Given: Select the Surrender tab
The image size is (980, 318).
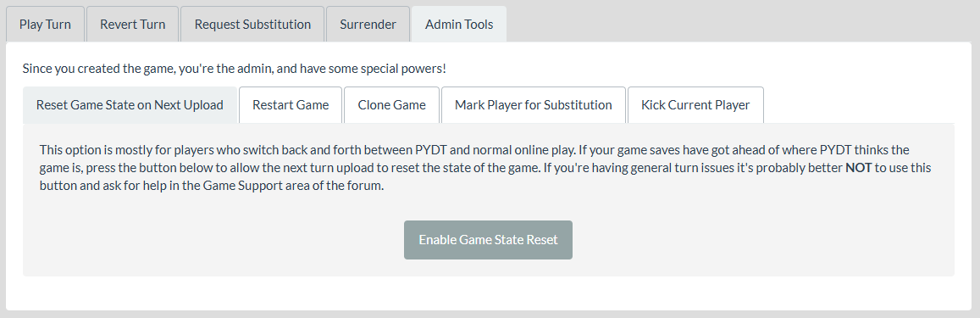Looking at the screenshot, I should coord(368,25).
